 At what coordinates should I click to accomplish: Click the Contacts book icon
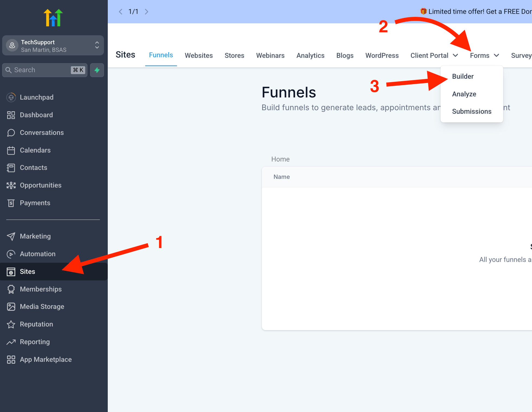11,168
